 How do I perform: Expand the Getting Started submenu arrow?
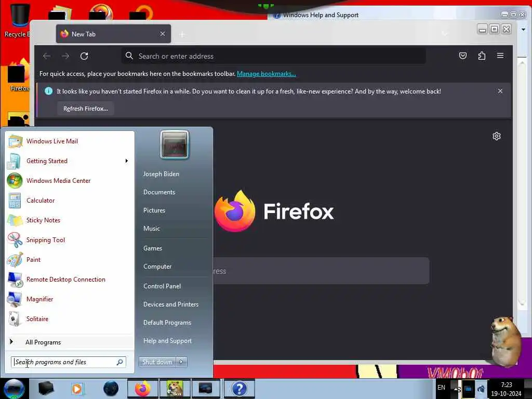pos(127,161)
